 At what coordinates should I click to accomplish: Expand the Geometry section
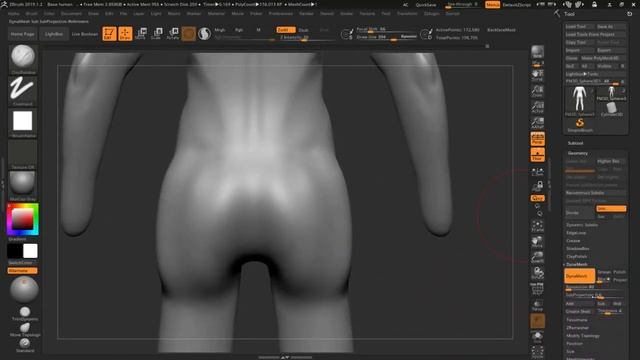coord(578,153)
